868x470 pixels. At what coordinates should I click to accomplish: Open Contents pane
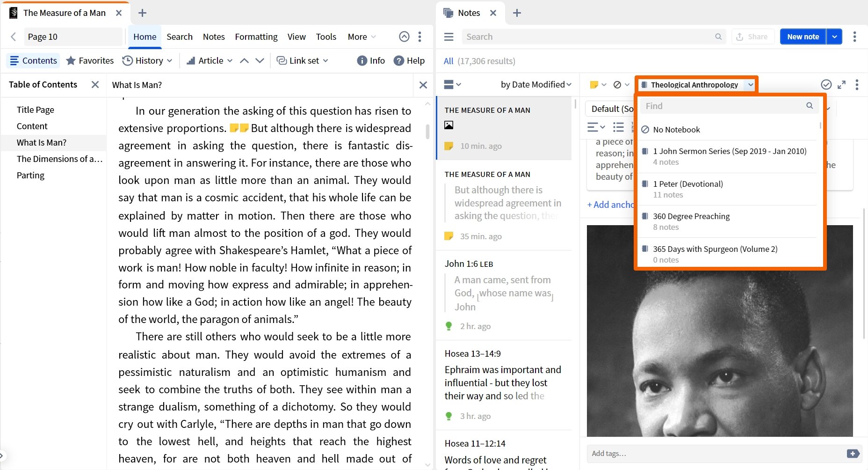[x=33, y=60]
